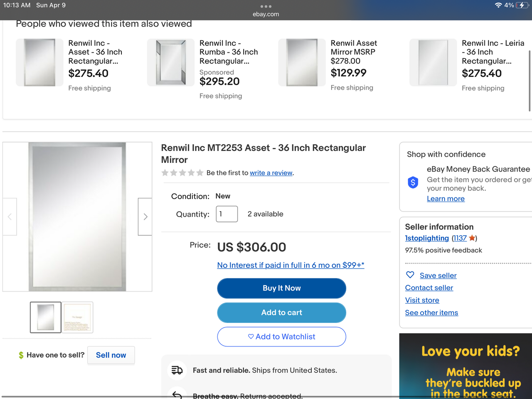Tap the three-dot menu above ebay.com

pos(266,6)
